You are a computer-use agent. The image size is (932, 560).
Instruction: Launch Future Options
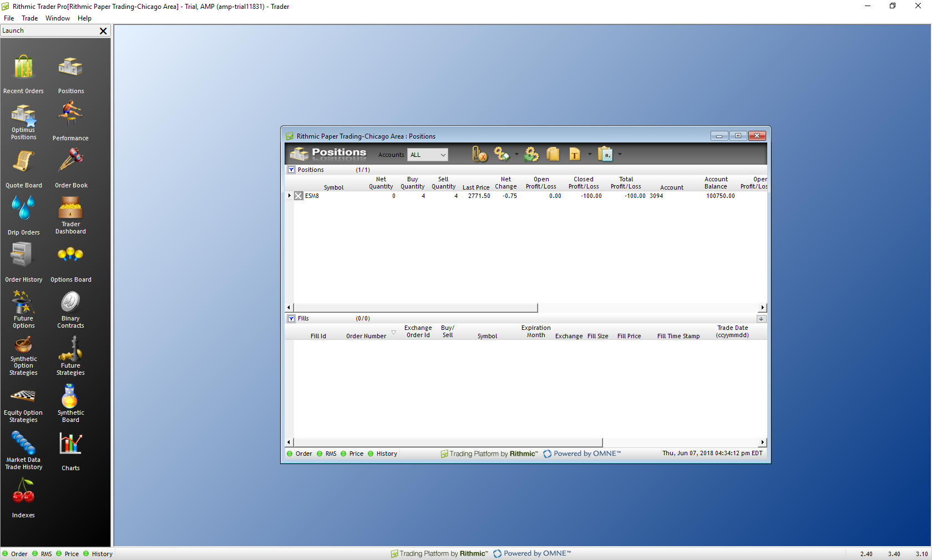click(23, 310)
